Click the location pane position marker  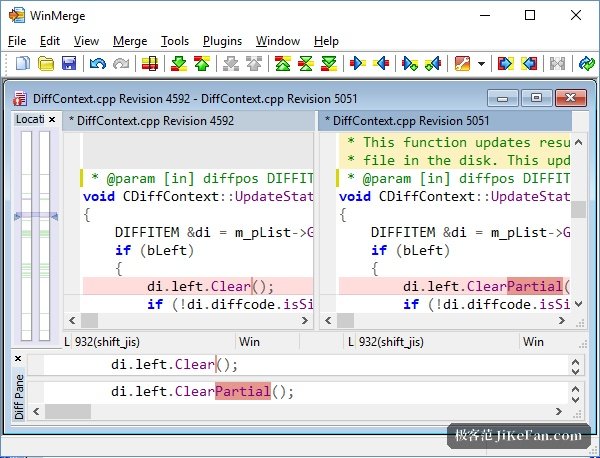click(x=36, y=217)
